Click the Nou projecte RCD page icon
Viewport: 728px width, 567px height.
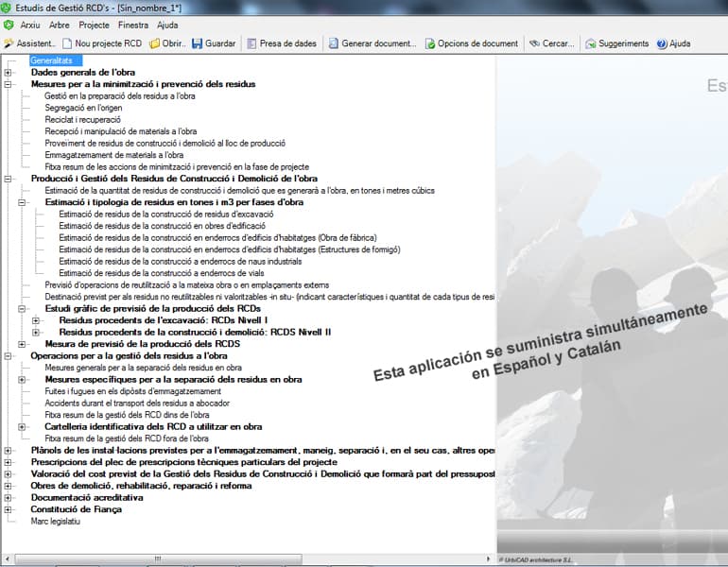67,43
